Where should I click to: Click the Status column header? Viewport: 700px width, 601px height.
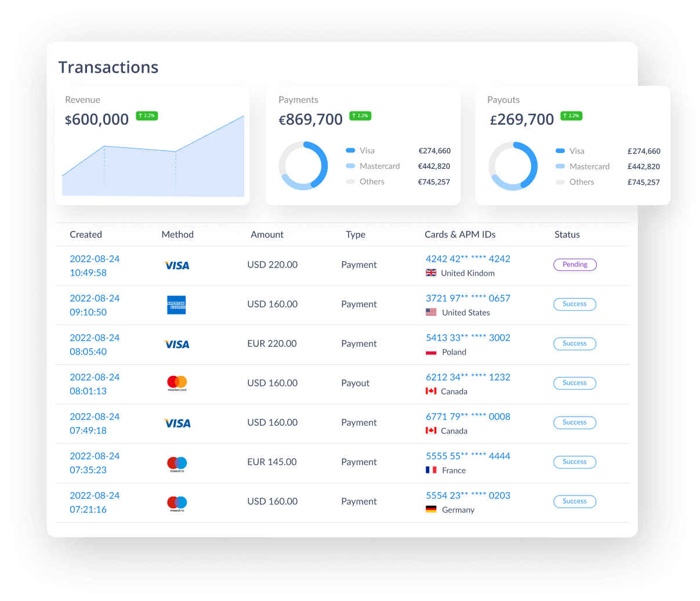point(567,234)
